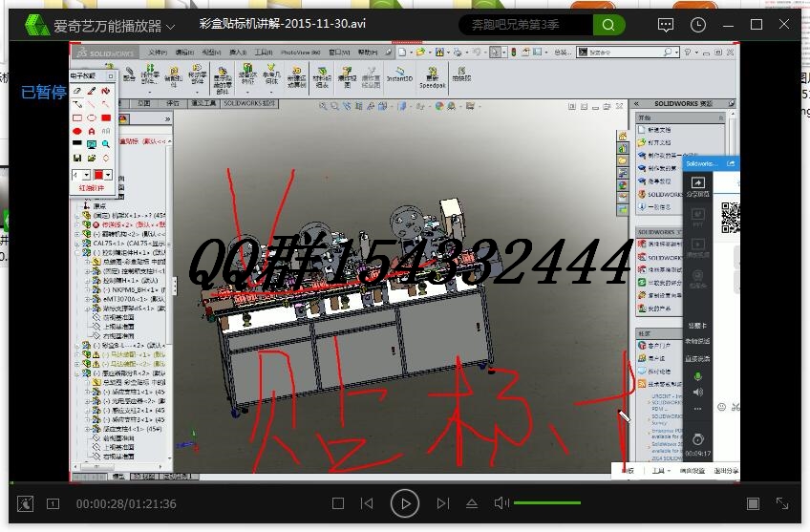Open playback history via the clock icon
This screenshot has height=532, width=810.
click(698, 25)
